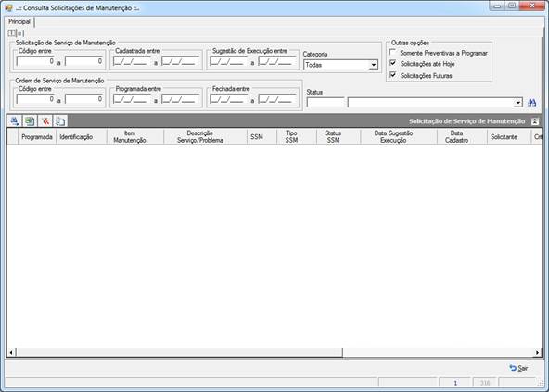Click the grid row selector header corner
Image resolution: width=549 pixels, height=392 pixels.
13,136
